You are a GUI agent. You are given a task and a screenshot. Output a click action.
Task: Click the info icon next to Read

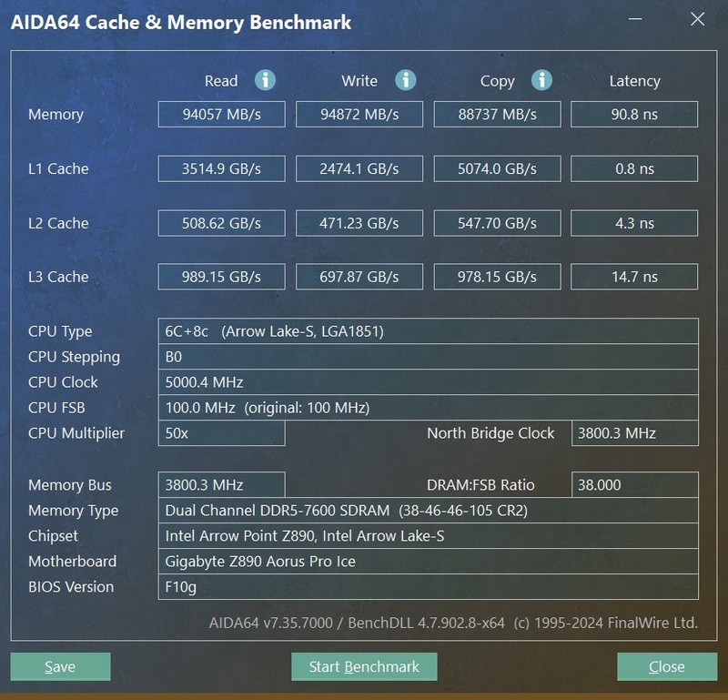(x=265, y=80)
